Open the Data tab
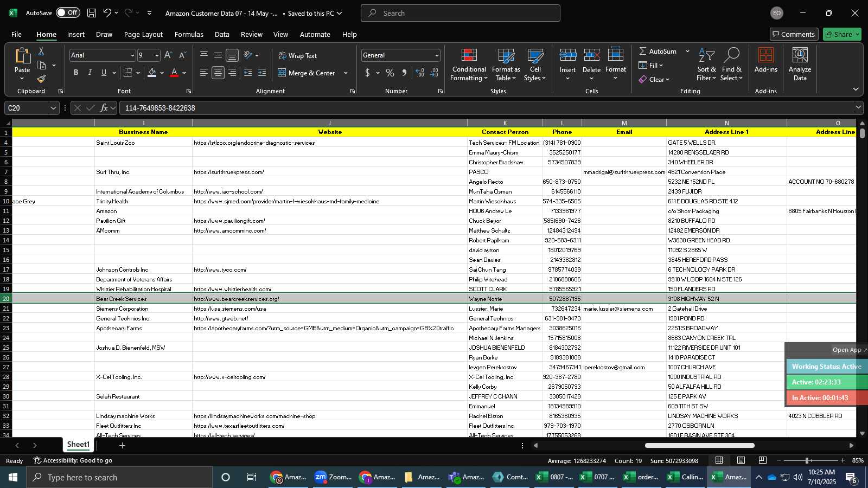 click(x=222, y=34)
